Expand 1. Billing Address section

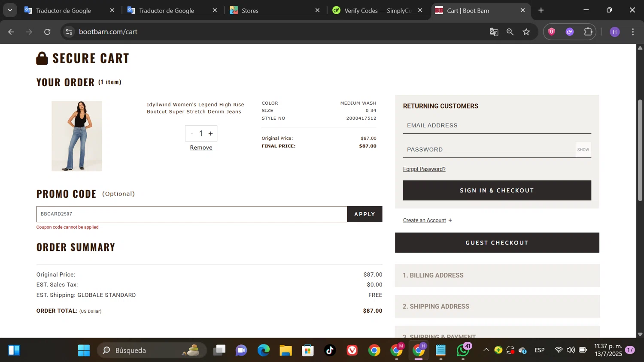pyautogui.click(x=497, y=275)
